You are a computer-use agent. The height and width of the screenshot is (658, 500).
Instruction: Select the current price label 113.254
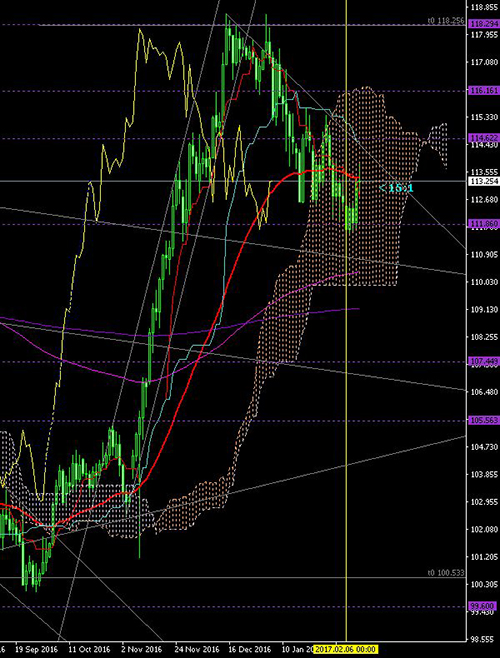tap(484, 181)
